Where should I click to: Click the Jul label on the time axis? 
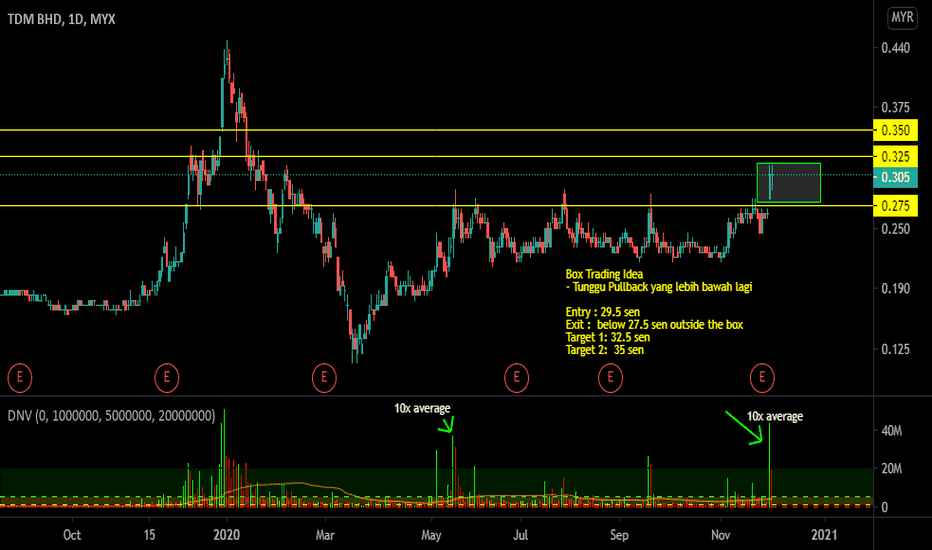[520, 535]
